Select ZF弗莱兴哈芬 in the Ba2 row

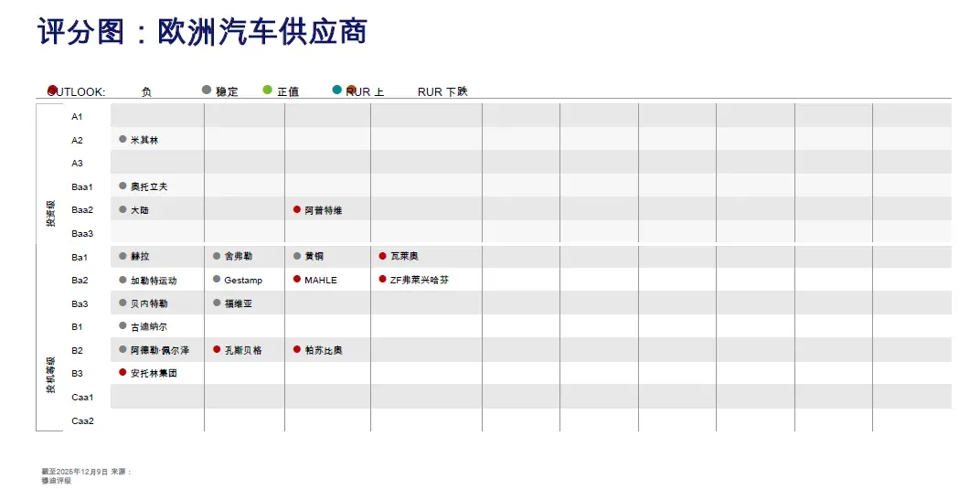click(420, 280)
